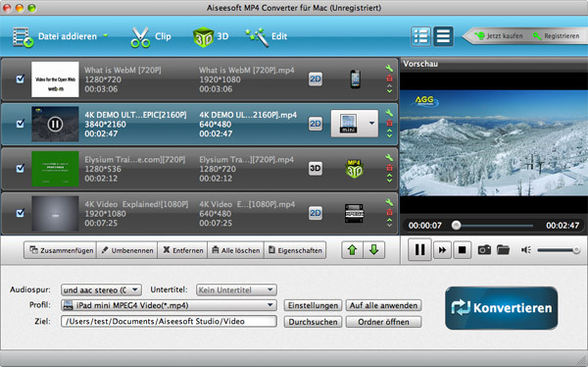Click the volume slider handle
This screenshot has height=367, width=588.
coord(576,250)
